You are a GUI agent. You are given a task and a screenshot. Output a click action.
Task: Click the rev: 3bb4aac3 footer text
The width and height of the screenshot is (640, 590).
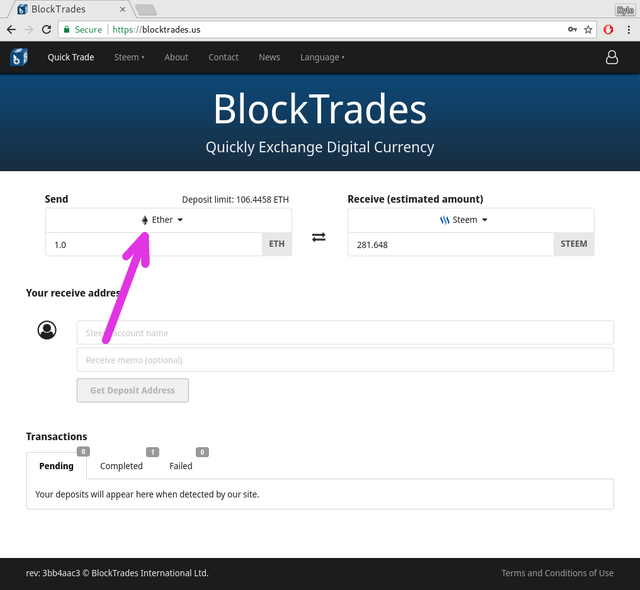pos(117,573)
